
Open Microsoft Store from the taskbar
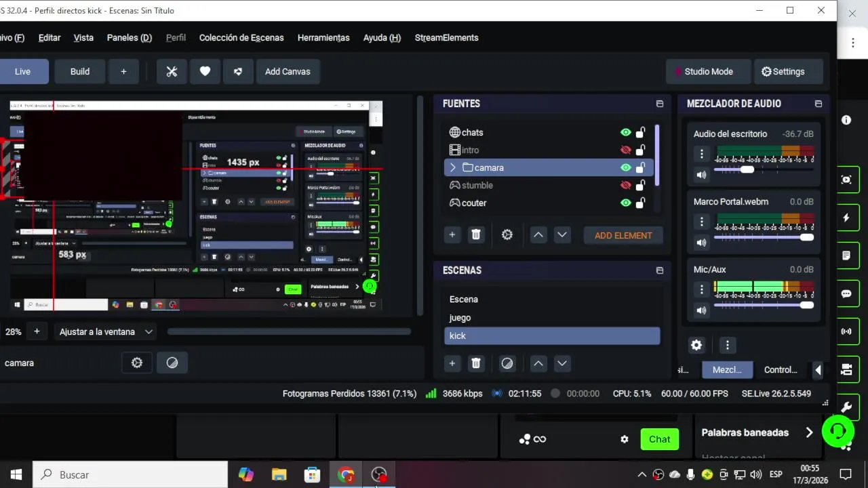(x=312, y=474)
